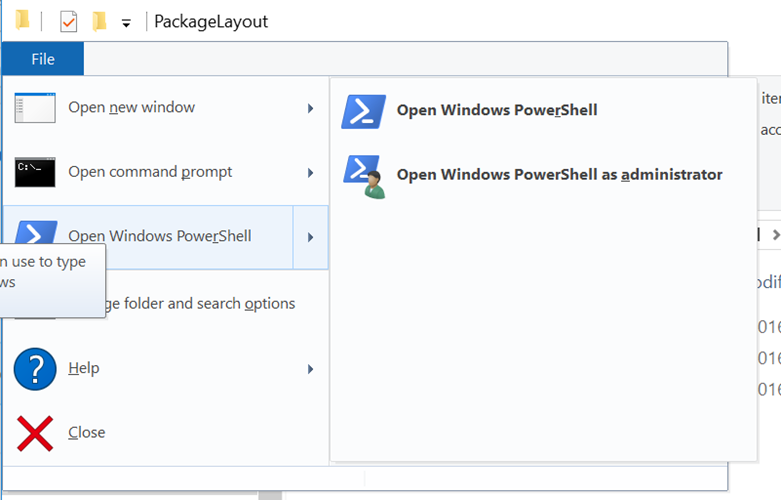This screenshot has height=500, width=781.
Task: Expand the Help submenu arrow
Action: (x=311, y=369)
